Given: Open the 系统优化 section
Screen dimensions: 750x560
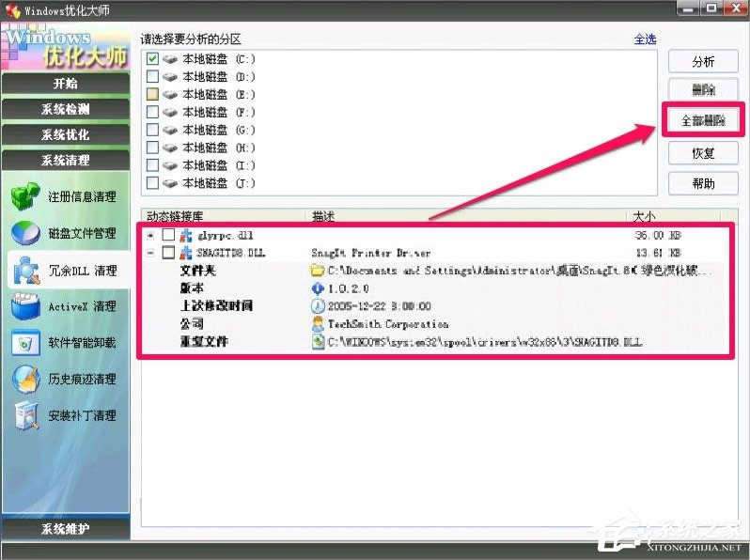Looking at the screenshot, I should click(x=66, y=135).
